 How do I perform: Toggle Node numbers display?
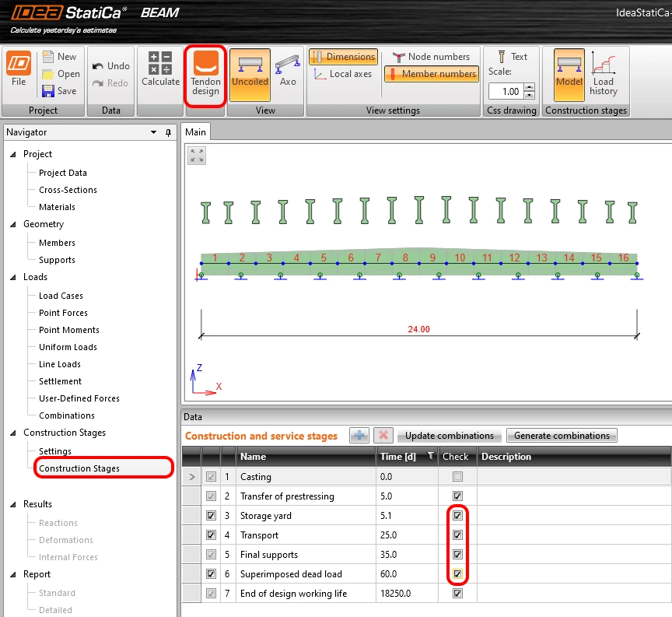point(431,57)
